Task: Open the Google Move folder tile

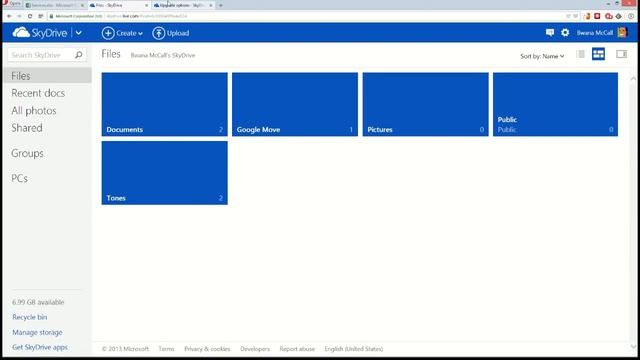Action: pos(295,104)
